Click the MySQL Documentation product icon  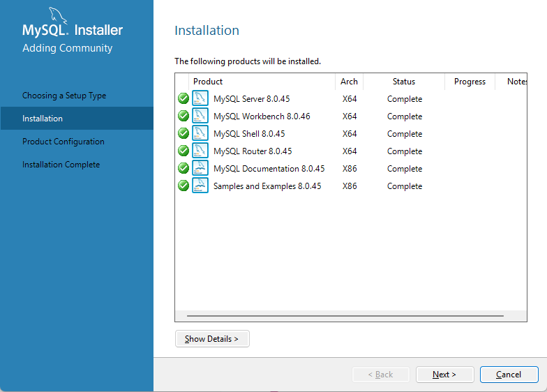[200, 167]
